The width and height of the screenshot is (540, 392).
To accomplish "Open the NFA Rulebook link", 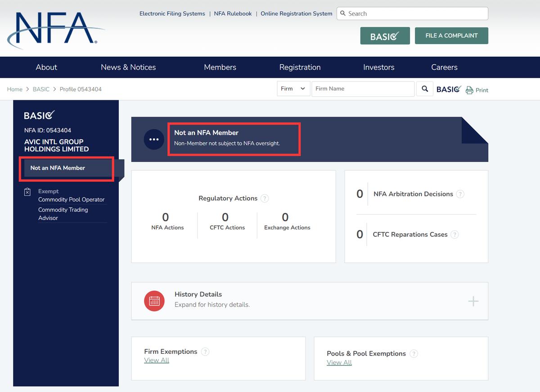I will click(x=233, y=14).
